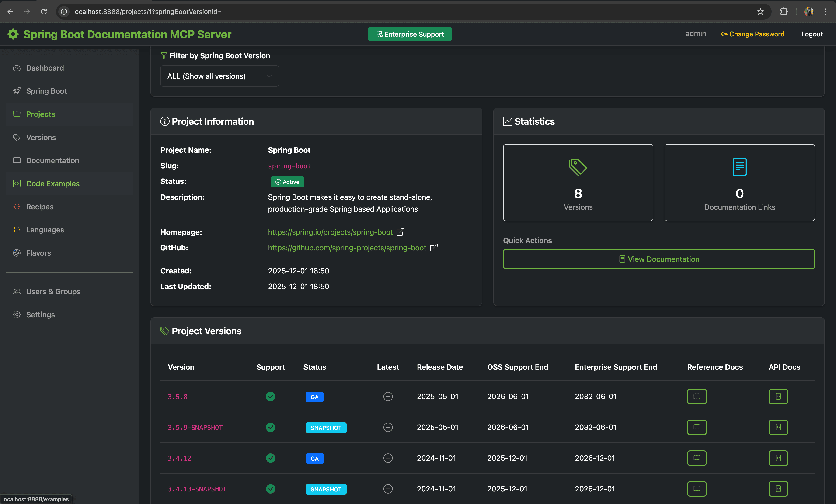Open the Code Examples panel
Screen dimensions: 836x504
(x=52, y=183)
